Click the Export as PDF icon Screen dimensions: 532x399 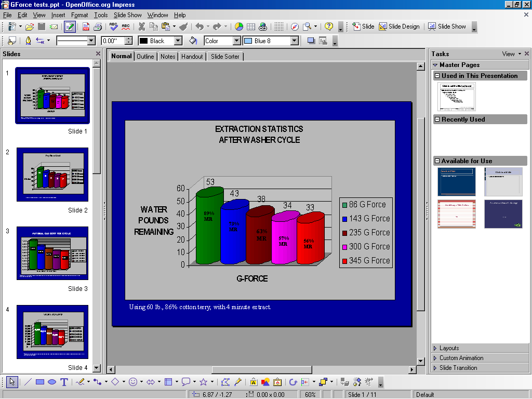(x=86, y=26)
